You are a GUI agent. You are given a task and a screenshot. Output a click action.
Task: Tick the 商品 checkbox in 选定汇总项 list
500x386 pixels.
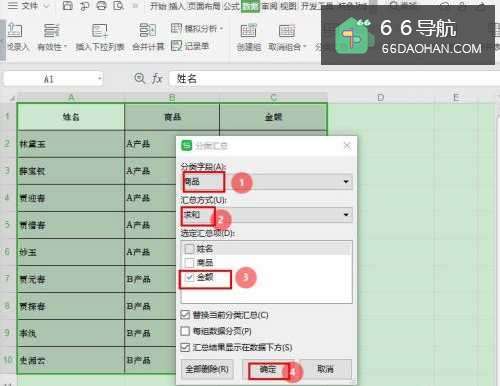click(x=189, y=263)
